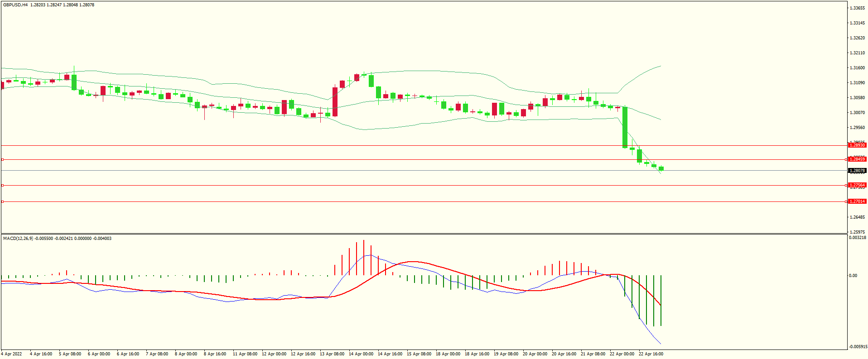Click the MACD scale value 0.003218

pos(858,238)
